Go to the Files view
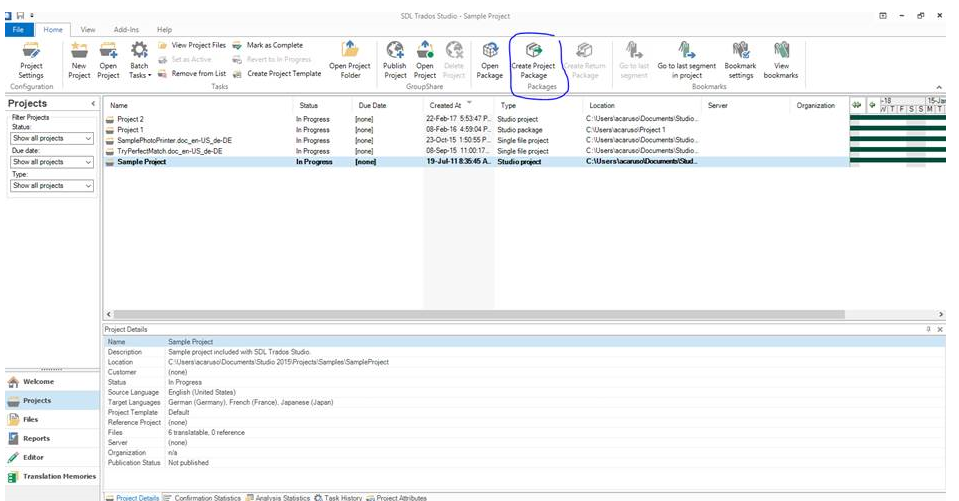 click(52, 420)
